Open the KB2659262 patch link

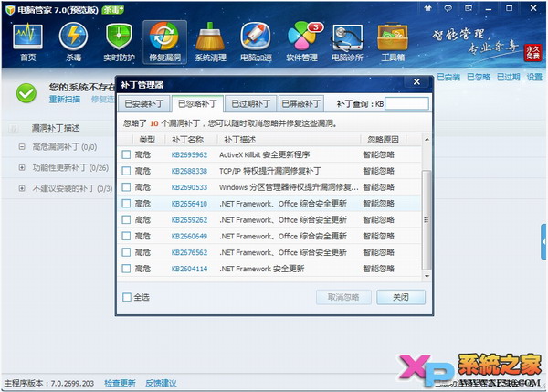click(x=189, y=220)
